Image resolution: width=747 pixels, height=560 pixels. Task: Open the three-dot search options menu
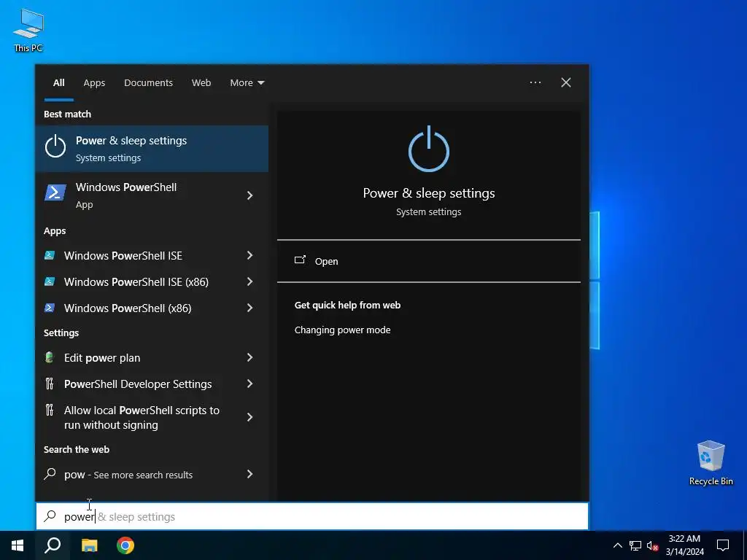click(x=535, y=82)
